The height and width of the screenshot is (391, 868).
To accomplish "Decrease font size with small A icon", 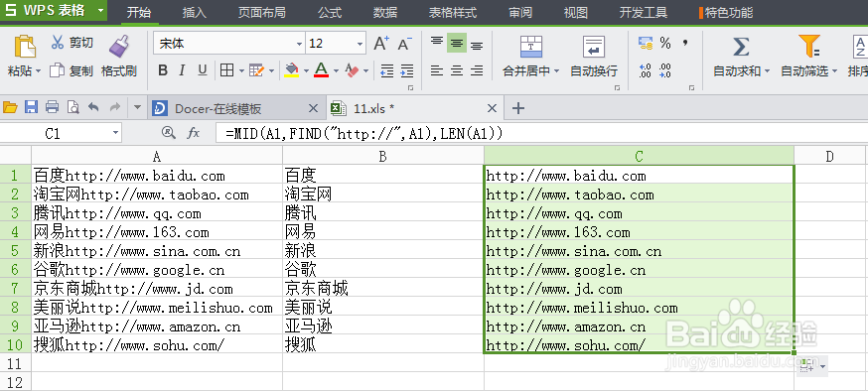I will point(405,44).
